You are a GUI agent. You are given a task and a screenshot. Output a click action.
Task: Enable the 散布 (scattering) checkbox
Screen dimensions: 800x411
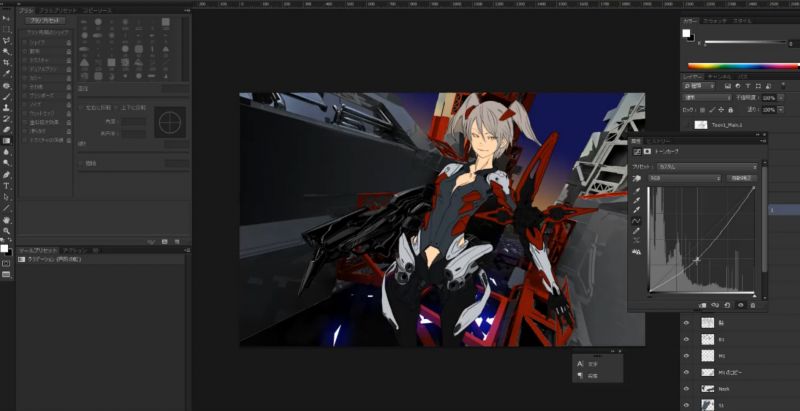pyautogui.click(x=24, y=51)
